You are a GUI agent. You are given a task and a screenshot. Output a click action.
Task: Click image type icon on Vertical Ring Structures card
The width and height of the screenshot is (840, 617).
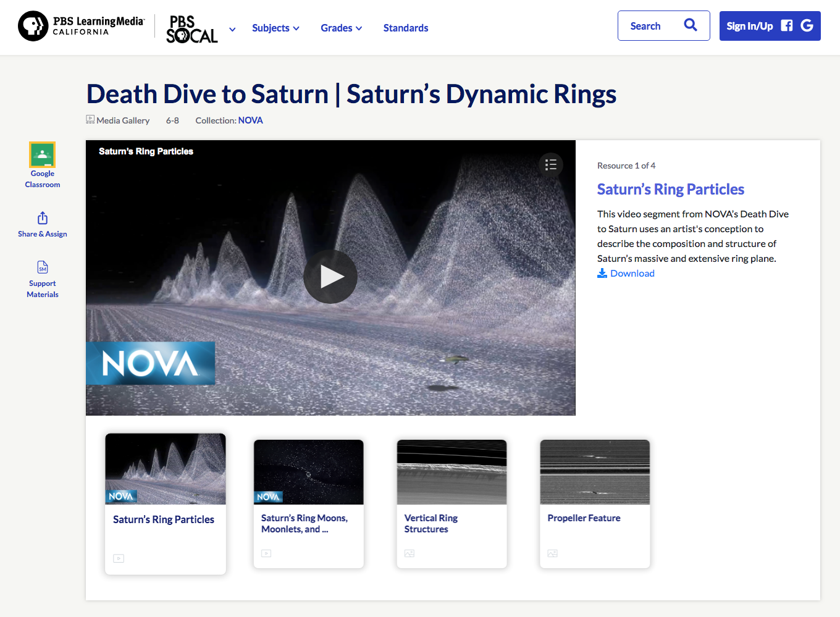[x=409, y=553]
